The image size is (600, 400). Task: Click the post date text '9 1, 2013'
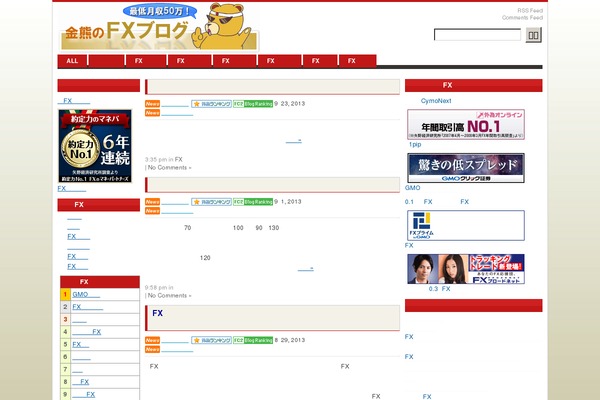(x=288, y=202)
